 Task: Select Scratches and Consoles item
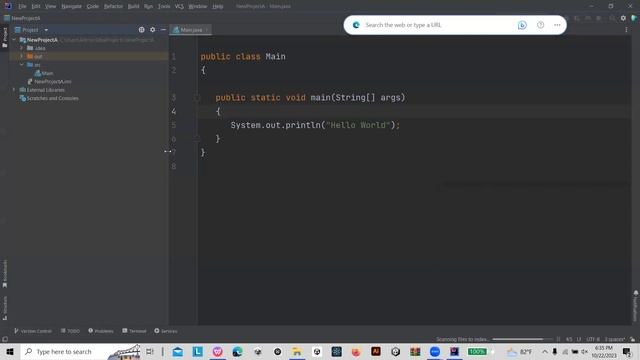click(x=49, y=98)
